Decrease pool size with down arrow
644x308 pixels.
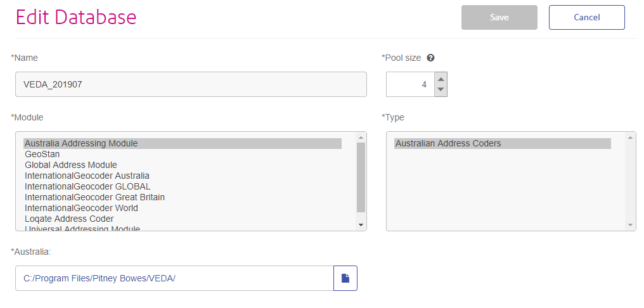coord(441,90)
